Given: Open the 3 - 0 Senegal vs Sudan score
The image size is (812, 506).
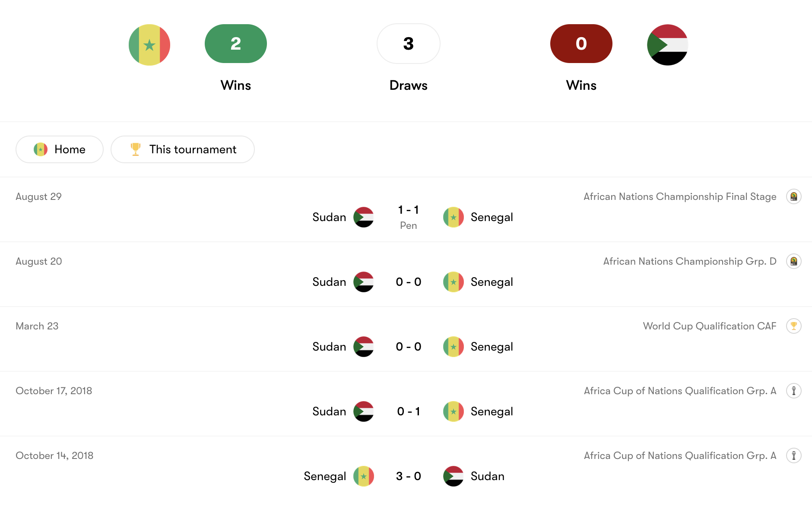Looking at the screenshot, I should [408, 476].
